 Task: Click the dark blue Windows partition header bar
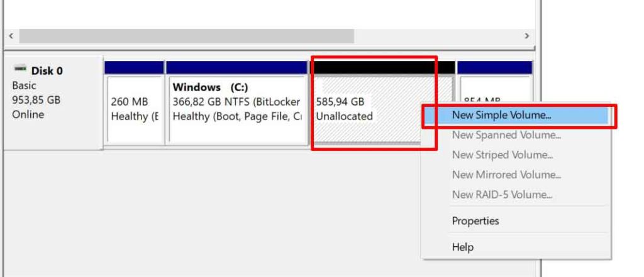pos(236,68)
